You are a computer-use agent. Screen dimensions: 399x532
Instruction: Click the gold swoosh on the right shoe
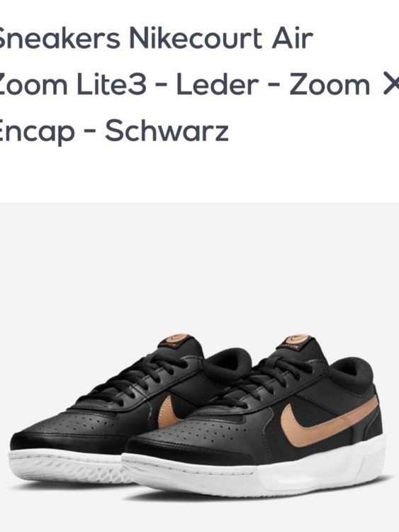pos(325,422)
